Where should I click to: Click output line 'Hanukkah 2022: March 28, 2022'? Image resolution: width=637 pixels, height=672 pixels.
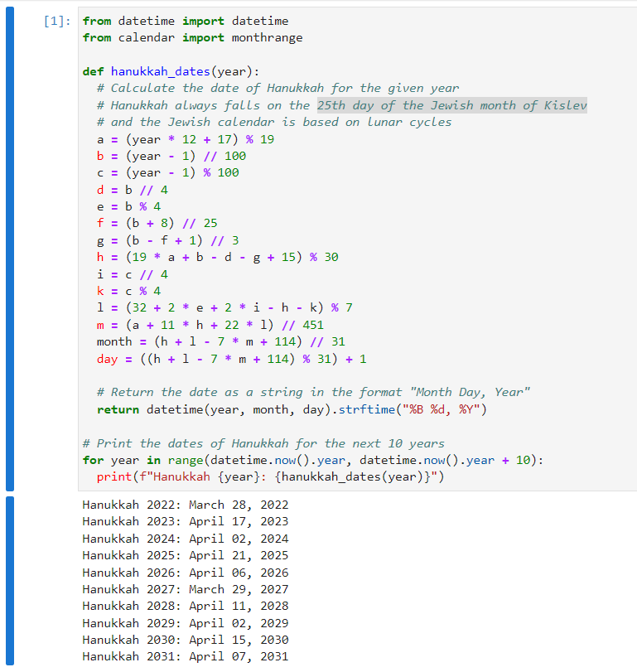[186, 505]
